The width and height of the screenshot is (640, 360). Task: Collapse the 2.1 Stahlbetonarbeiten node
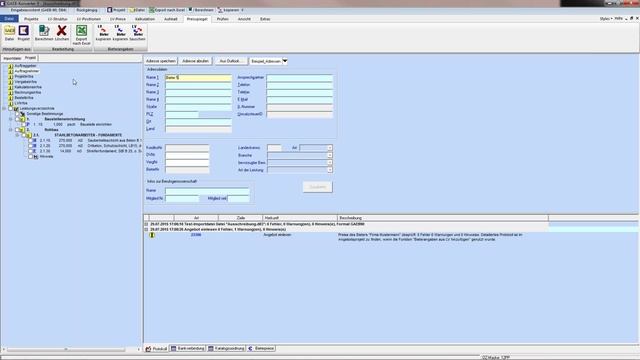[17, 135]
